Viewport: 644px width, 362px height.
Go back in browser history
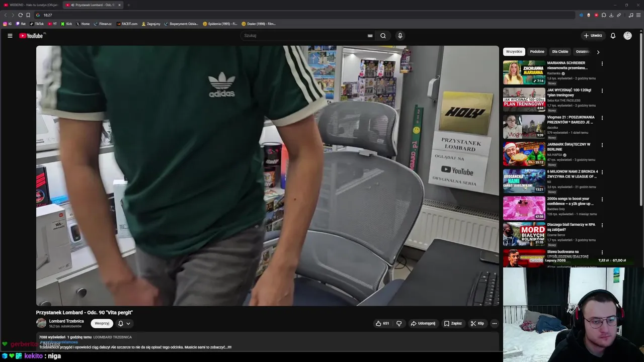coord(6,15)
